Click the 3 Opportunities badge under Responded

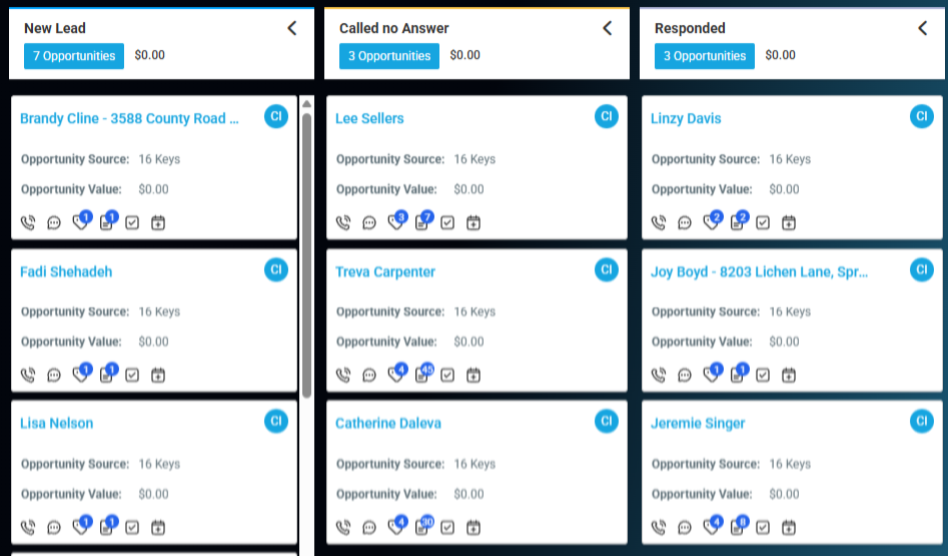(705, 56)
